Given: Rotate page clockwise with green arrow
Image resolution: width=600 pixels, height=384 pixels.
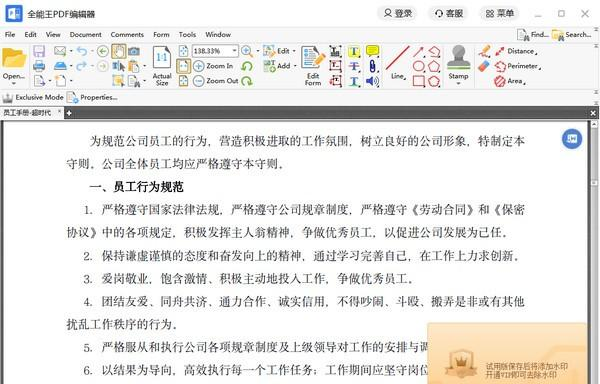Looking at the screenshot, I should pyautogui.click(x=247, y=81).
